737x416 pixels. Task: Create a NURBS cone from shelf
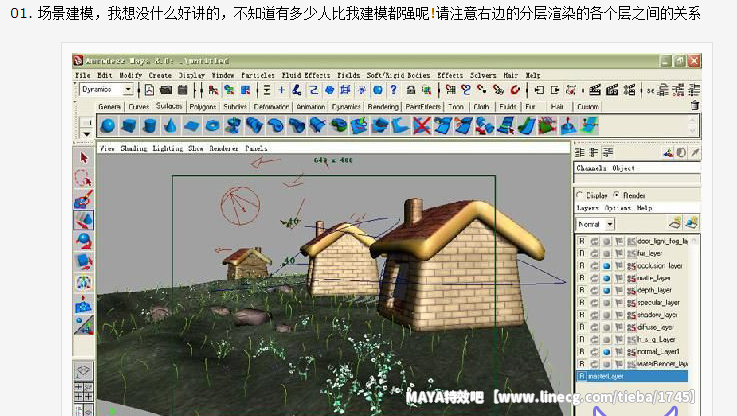point(170,126)
